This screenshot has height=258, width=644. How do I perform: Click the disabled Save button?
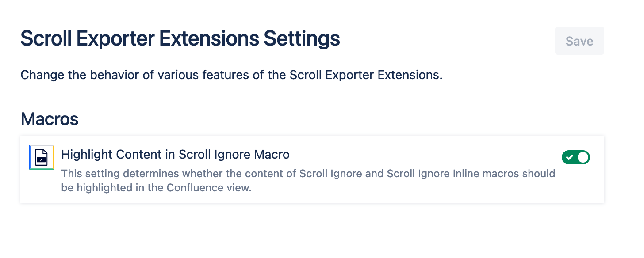tap(579, 41)
